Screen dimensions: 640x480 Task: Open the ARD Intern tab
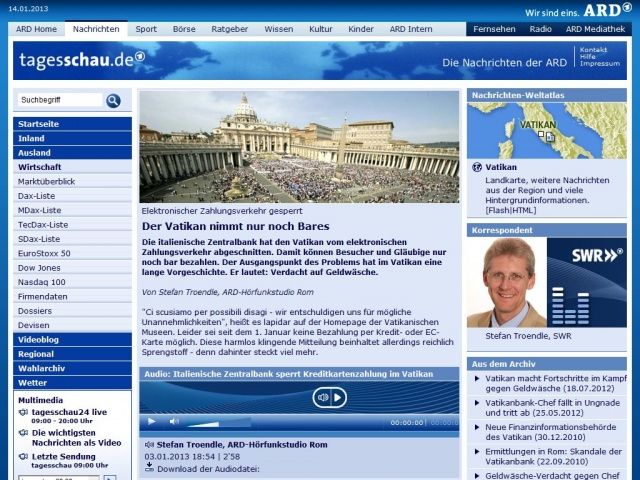tap(411, 29)
